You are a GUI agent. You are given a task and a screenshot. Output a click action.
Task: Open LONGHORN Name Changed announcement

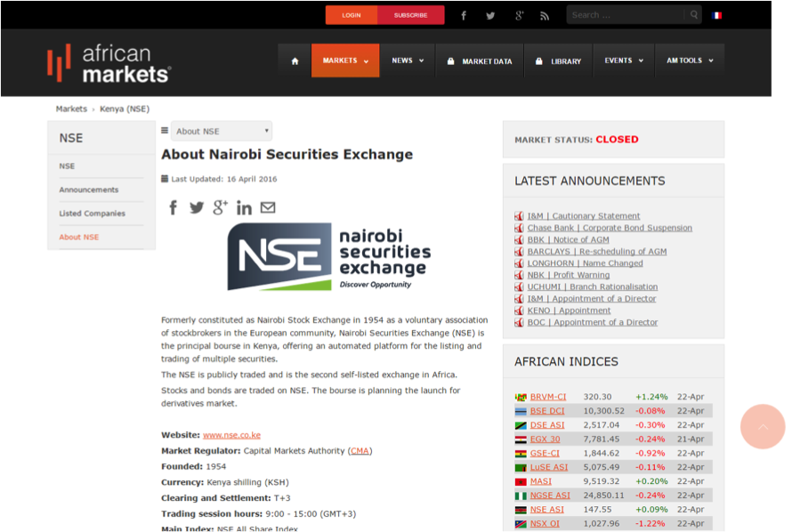pos(585,263)
